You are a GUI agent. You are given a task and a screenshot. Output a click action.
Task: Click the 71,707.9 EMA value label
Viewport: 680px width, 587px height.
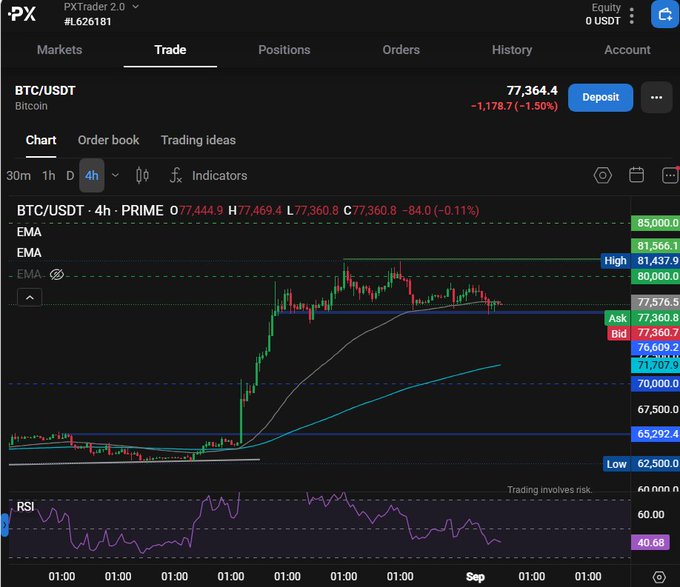pyautogui.click(x=655, y=365)
